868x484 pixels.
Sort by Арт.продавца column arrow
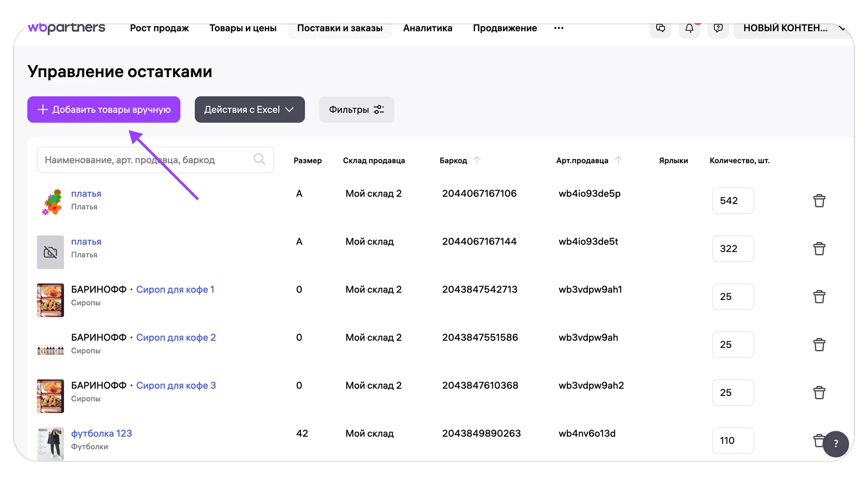point(618,160)
